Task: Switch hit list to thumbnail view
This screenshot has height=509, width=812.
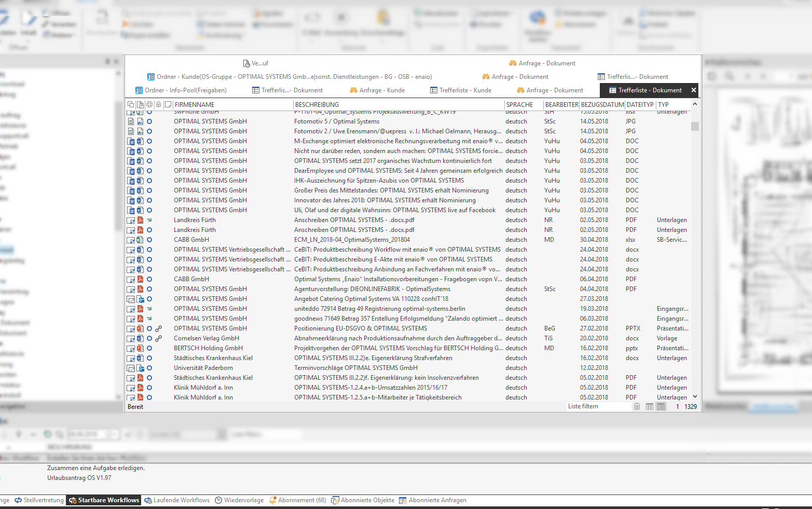Action: (x=649, y=407)
